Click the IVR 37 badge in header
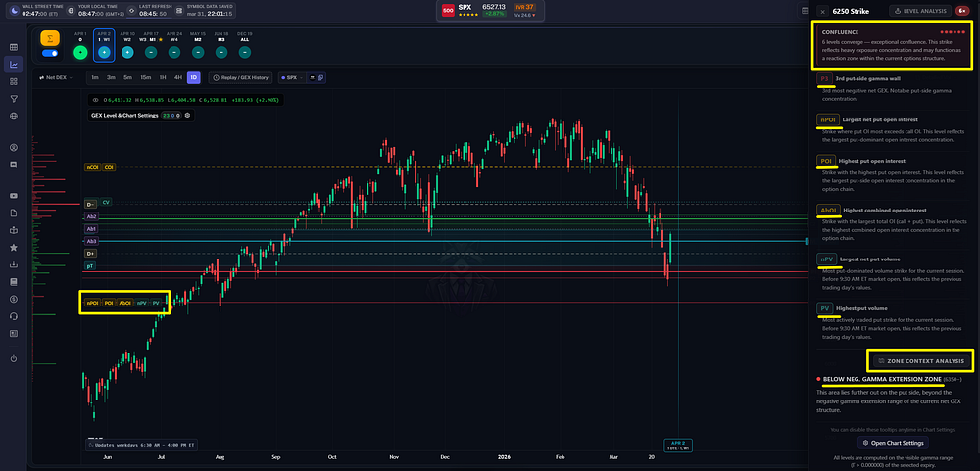The width and height of the screenshot is (980, 471). (x=523, y=7)
